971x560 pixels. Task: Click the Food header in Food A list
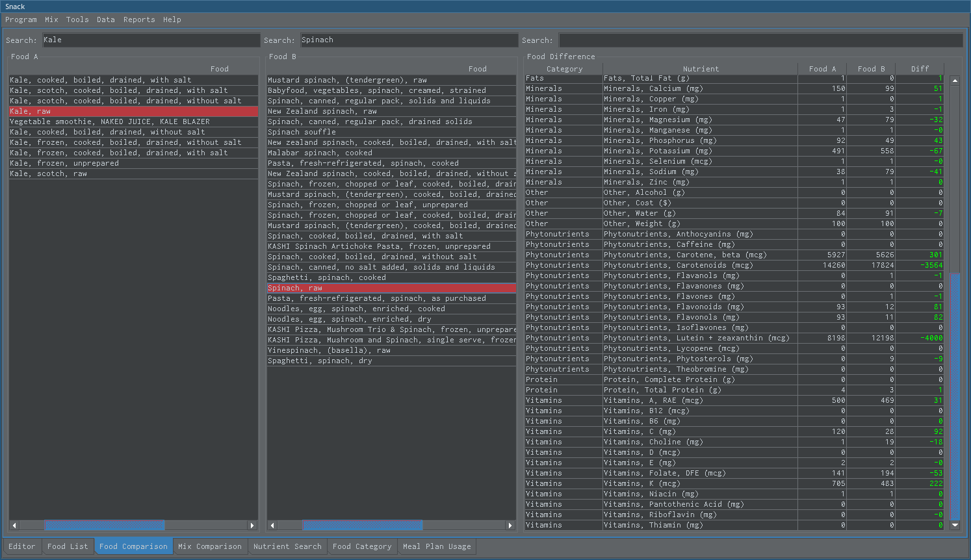tap(219, 69)
